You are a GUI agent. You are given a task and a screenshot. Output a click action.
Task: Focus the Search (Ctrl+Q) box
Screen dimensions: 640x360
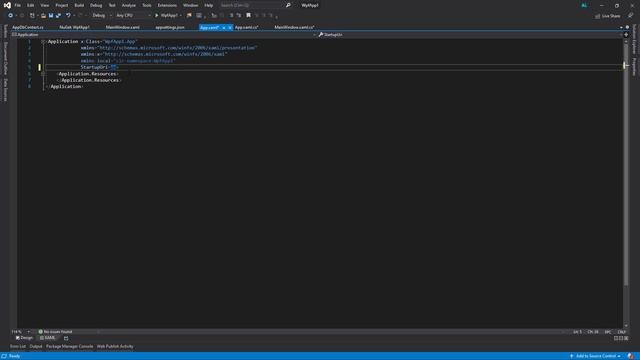251,5
